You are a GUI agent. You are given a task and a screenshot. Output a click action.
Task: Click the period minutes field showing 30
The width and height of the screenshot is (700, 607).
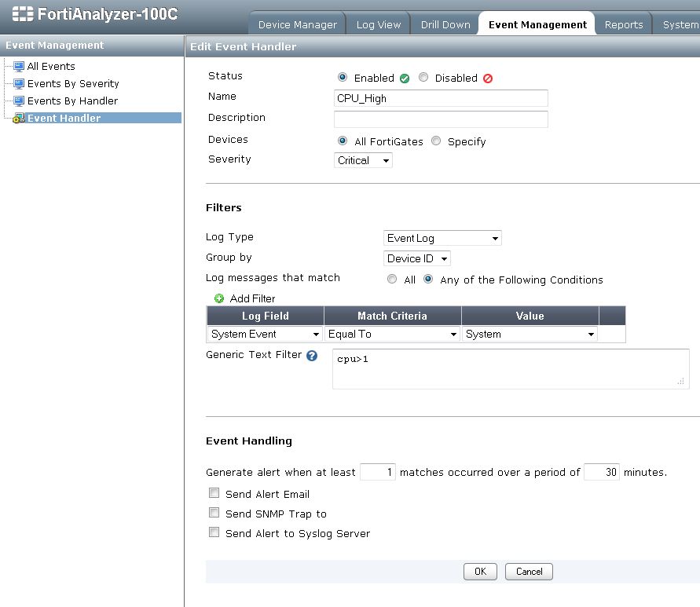pos(601,472)
